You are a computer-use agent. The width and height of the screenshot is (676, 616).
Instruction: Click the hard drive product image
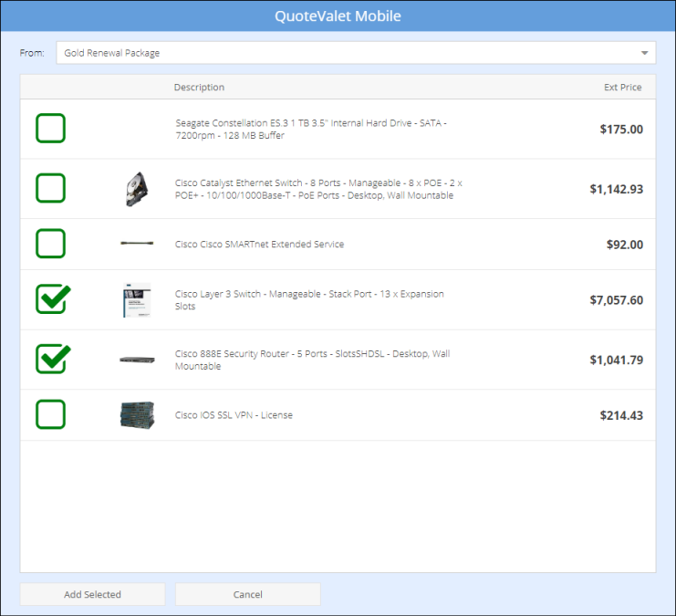tap(137, 189)
